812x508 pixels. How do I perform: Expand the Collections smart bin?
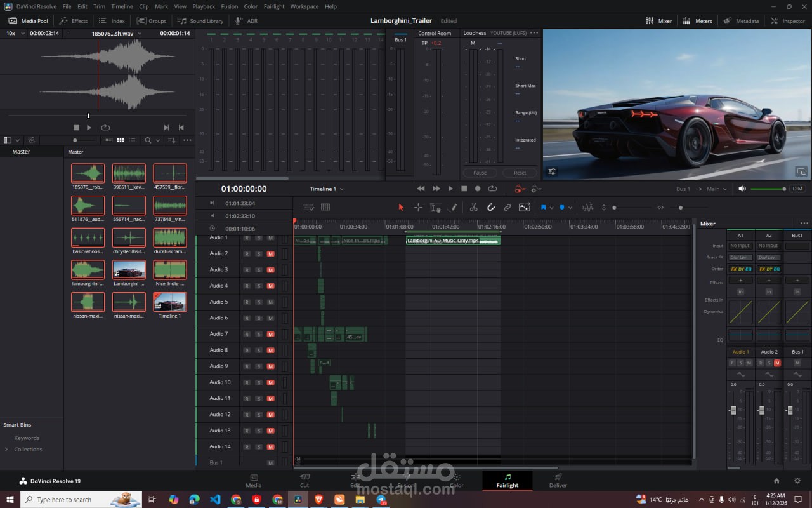tap(6, 450)
